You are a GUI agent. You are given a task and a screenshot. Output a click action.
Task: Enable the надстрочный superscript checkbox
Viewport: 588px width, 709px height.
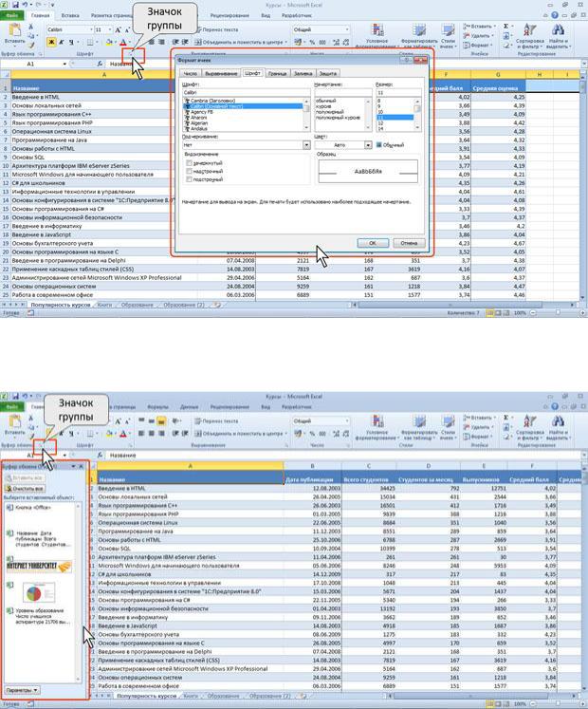pos(190,172)
